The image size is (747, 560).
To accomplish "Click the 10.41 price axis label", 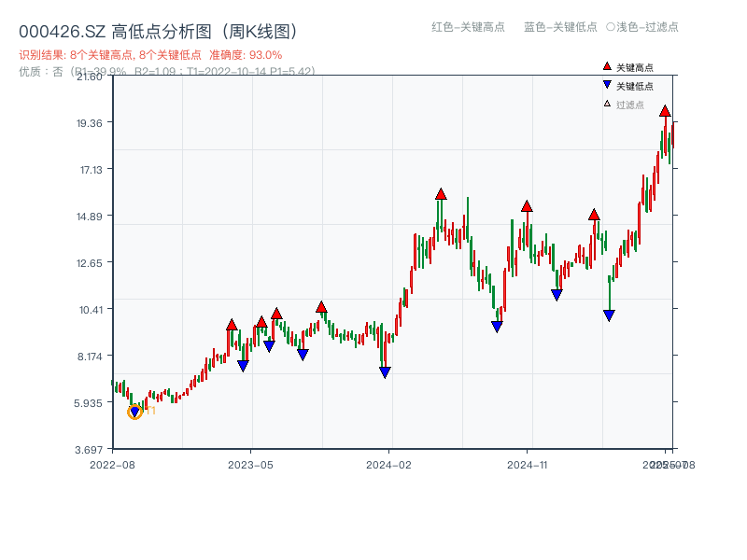I will coord(91,310).
